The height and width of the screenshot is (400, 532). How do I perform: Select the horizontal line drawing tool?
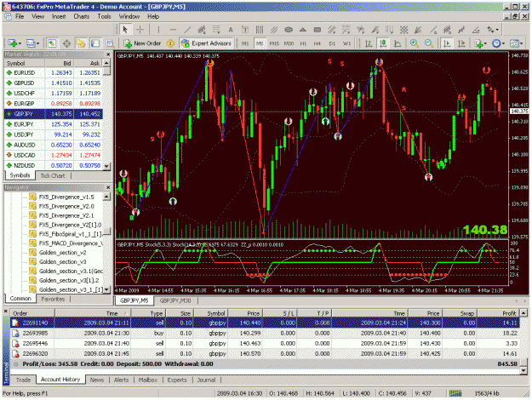pos(173,30)
